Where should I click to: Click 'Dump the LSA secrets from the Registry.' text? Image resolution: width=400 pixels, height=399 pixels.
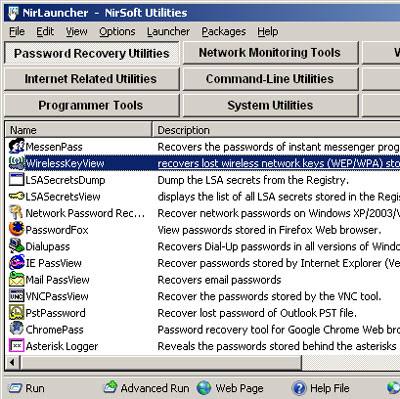tap(253, 180)
